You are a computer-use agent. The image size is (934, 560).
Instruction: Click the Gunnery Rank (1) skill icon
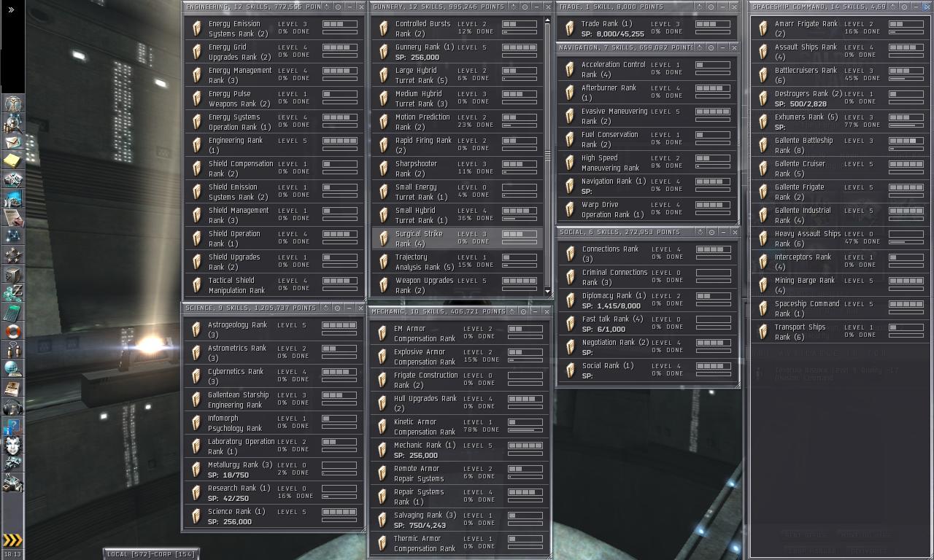click(383, 52)
